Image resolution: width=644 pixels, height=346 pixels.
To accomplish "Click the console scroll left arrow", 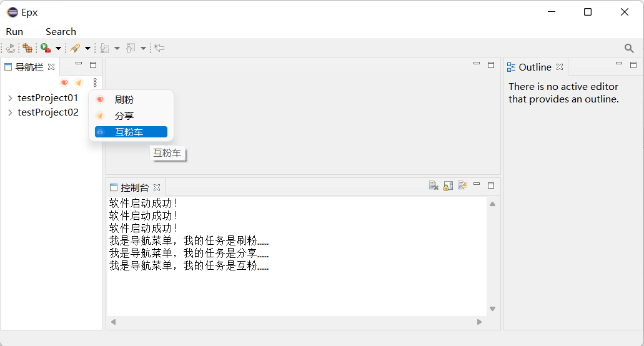I will point(113,322).
